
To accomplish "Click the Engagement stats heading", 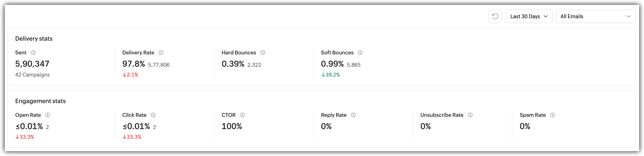I will [x=40, y=101].
